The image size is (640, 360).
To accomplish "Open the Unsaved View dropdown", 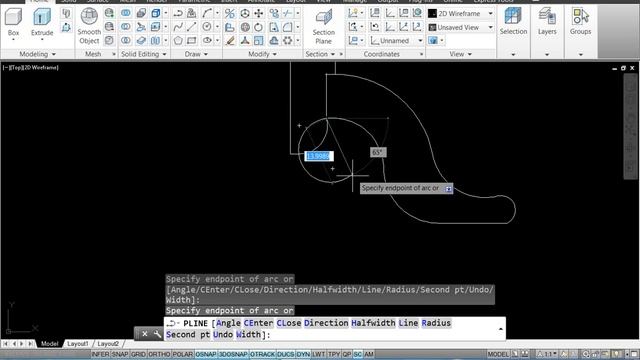I will click(461, 27).
